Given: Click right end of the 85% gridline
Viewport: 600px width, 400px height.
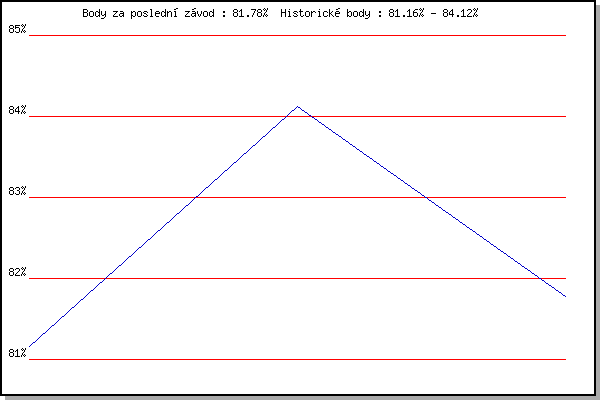Looking at the screenshot, I should click(564, 35).
